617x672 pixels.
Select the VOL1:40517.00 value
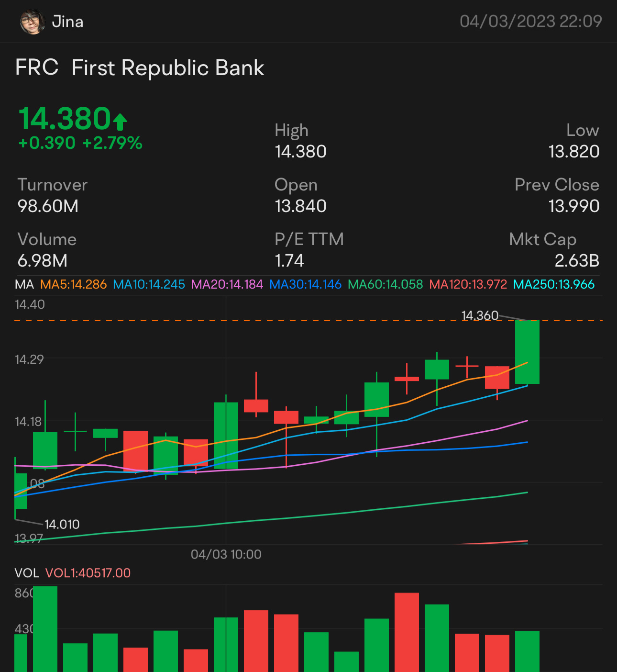(88, 573)
